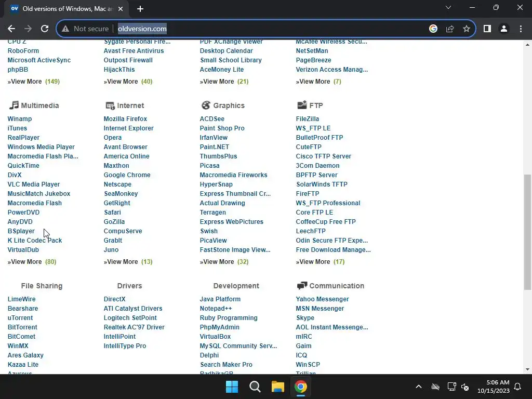532x399 pixels.
Task: Click the cloud sync tray icon
Action: click(x=435, y=387)
